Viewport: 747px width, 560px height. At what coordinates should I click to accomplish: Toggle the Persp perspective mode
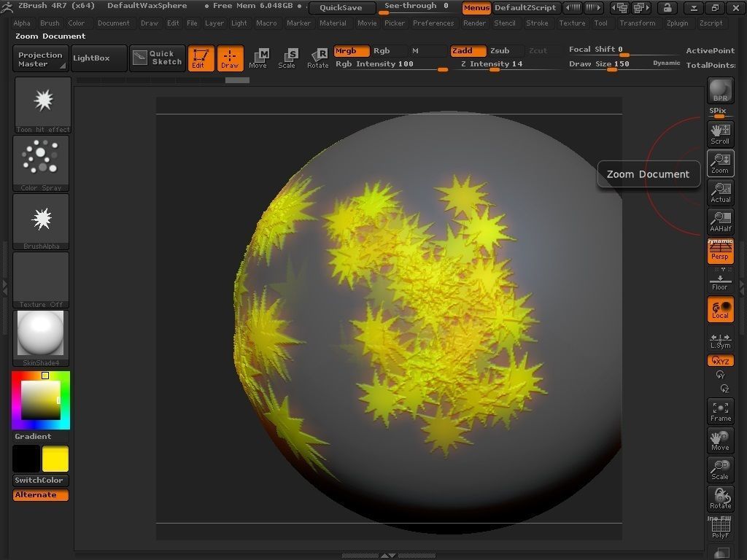[720, 251]
